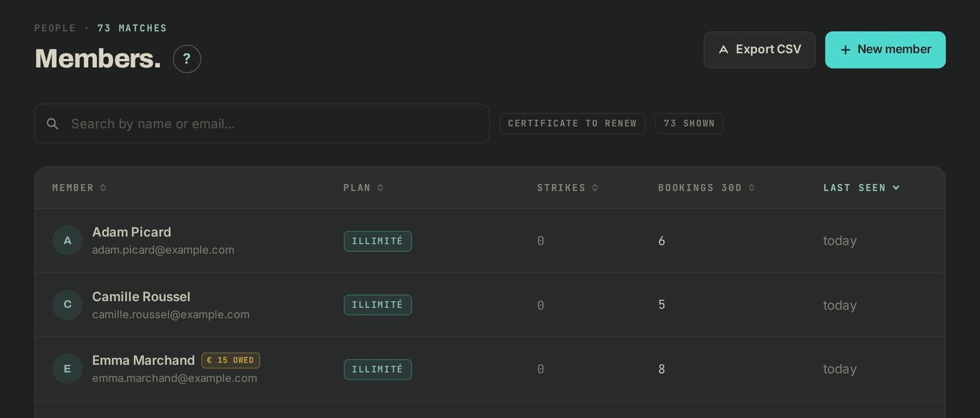The height and width of the screenshot is (418, 980).
Task: Click Camille Roussel's last seen today
Action: (840, 305)
